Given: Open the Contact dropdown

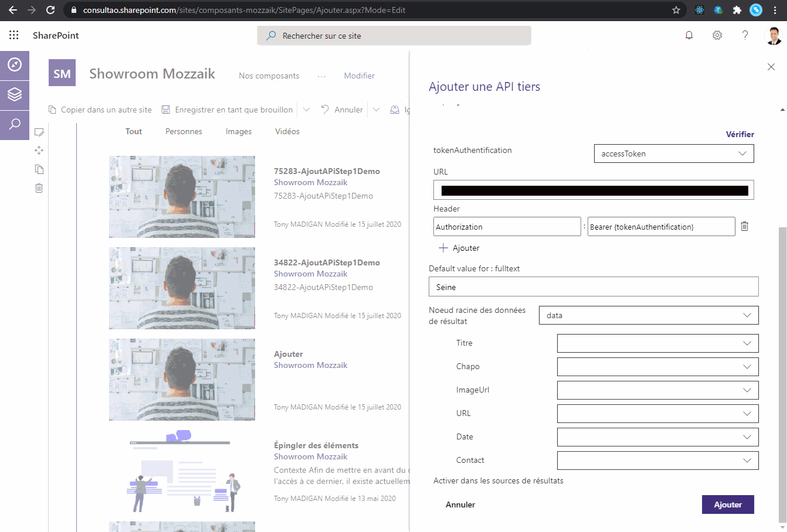Looking at the screenshot, I should pyautogui.click(x=658, y=461).
